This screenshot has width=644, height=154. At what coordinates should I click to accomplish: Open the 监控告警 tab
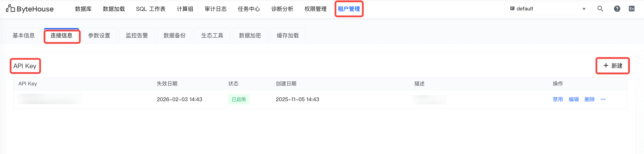pyautogui.click(x=137, y=36)
